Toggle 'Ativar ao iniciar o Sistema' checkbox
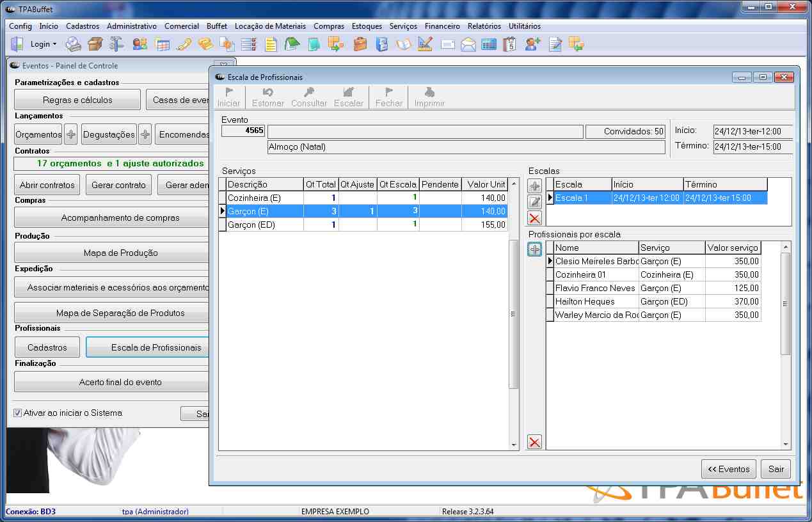The image size is (812, 522). coord(18,413)
